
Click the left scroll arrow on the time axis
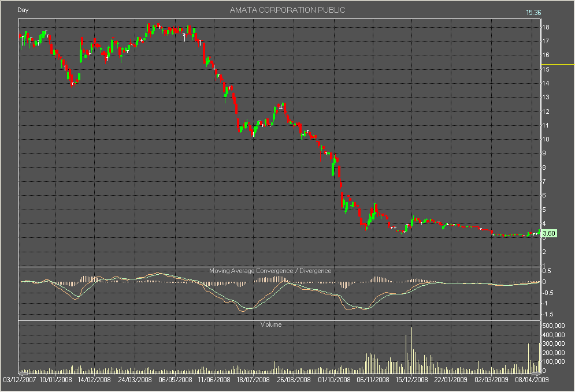point(23,374)
